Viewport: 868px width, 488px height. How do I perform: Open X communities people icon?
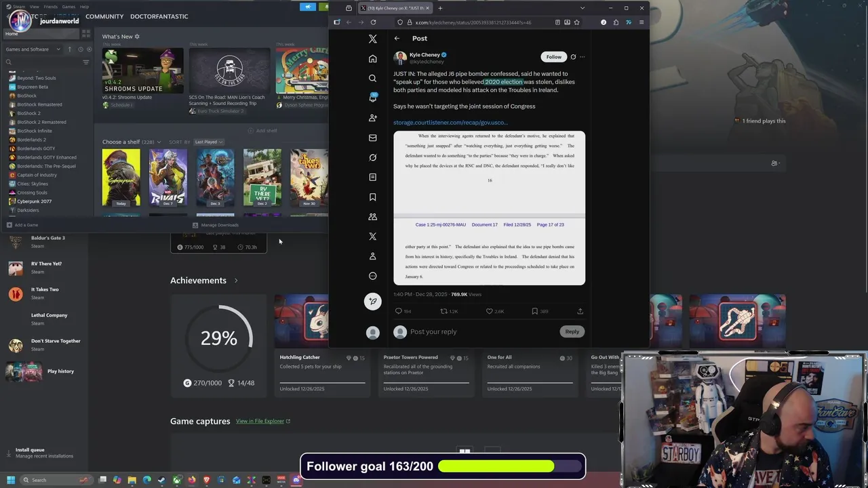(x=372, y=217)
